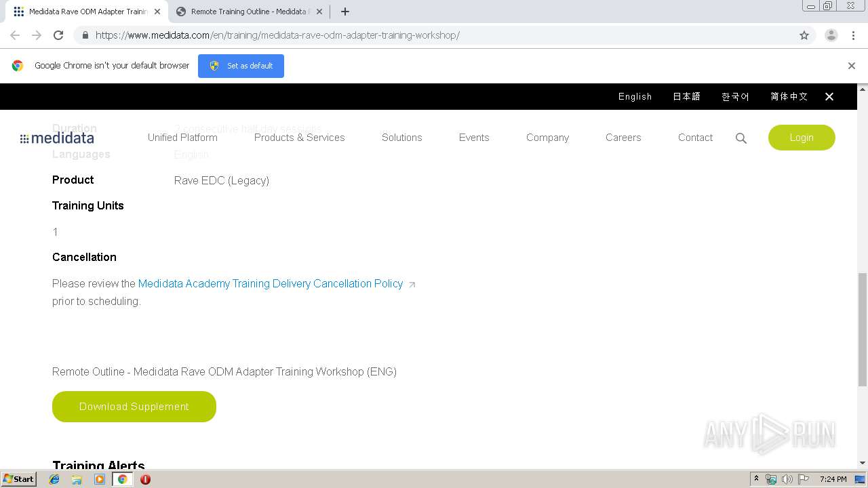Click the red security icon in taskbar
The image size is (868, 488).
click(145, 479)
